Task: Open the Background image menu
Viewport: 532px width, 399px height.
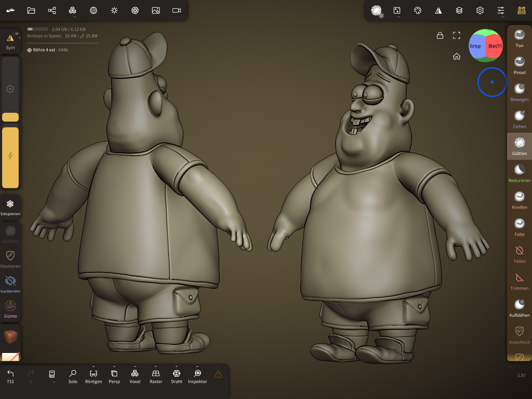Action: [x=156, y=10]
